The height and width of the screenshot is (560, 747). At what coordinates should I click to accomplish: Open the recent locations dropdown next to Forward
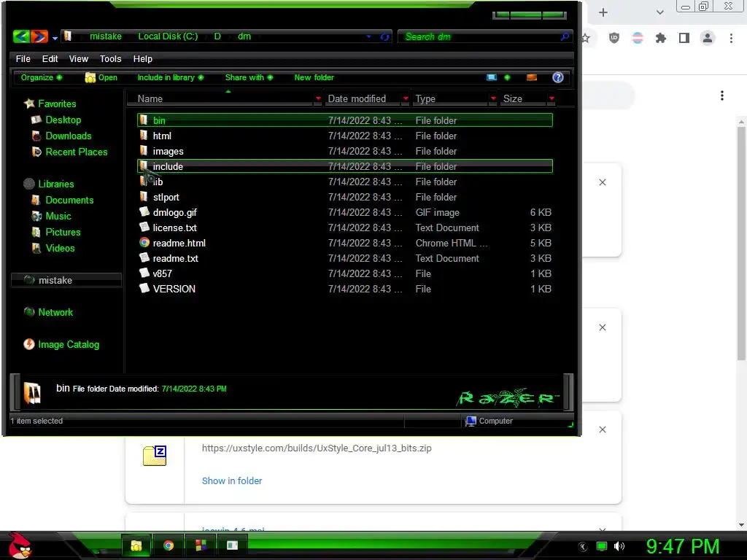point(55,38)
